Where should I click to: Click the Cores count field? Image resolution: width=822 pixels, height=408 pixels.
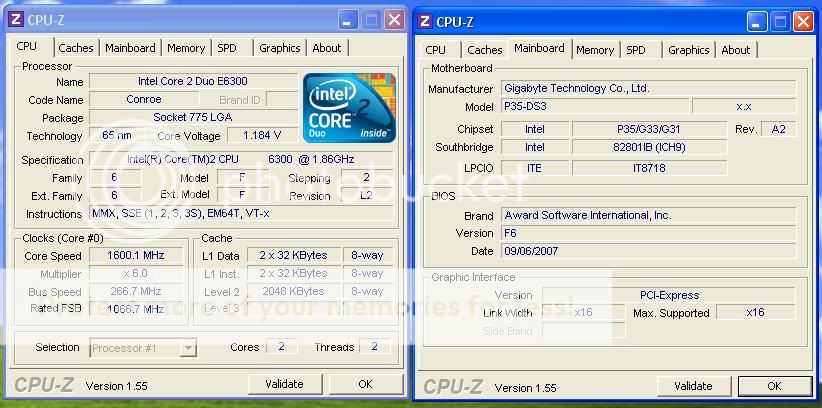[x=282, y=347]
